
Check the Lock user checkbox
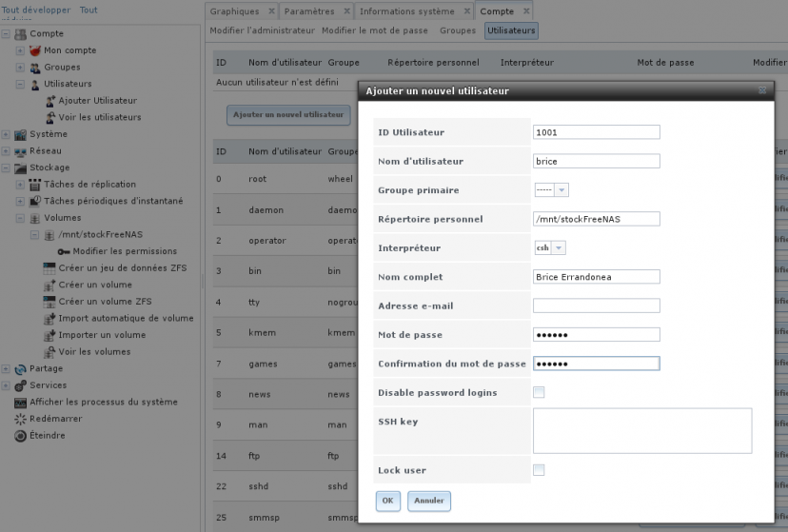539,470
